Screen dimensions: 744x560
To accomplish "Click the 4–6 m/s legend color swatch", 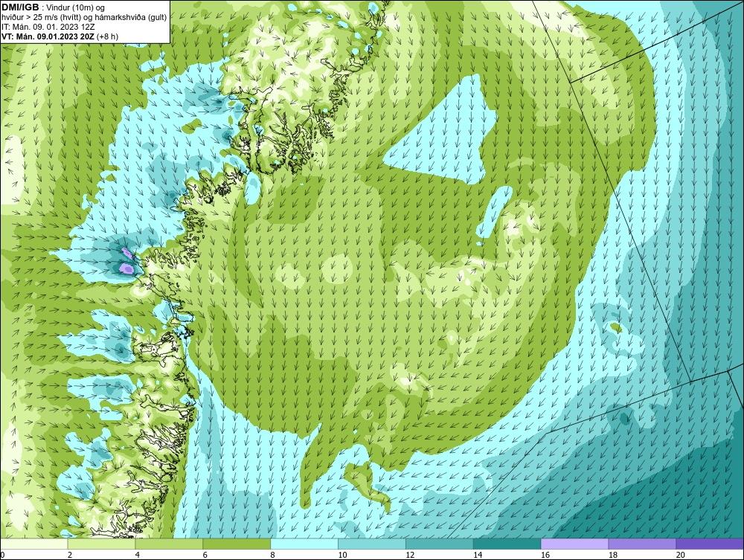I will click(169, 544).
